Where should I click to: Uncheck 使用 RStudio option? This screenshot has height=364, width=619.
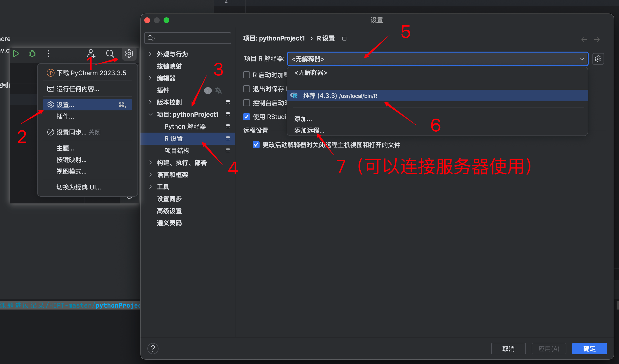pyautogui.click(x=246, y=117)
